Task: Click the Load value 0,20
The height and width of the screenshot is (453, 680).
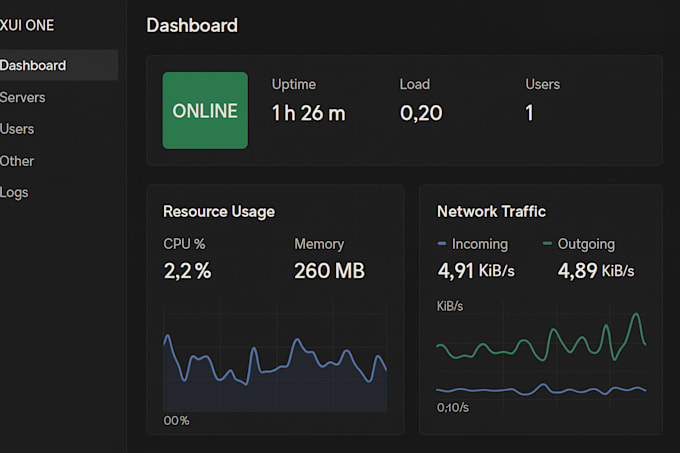Action: coord(421,113)
